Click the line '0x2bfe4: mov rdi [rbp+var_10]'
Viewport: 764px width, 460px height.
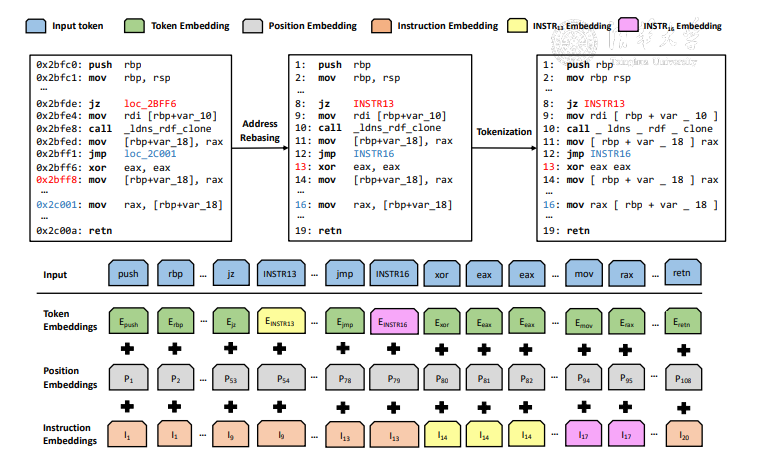(x=127, y=116)
